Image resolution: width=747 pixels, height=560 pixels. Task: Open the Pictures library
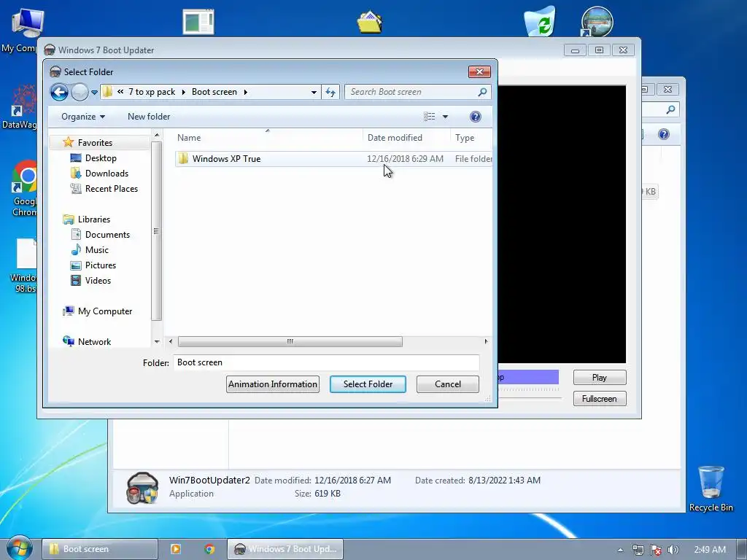101,265
